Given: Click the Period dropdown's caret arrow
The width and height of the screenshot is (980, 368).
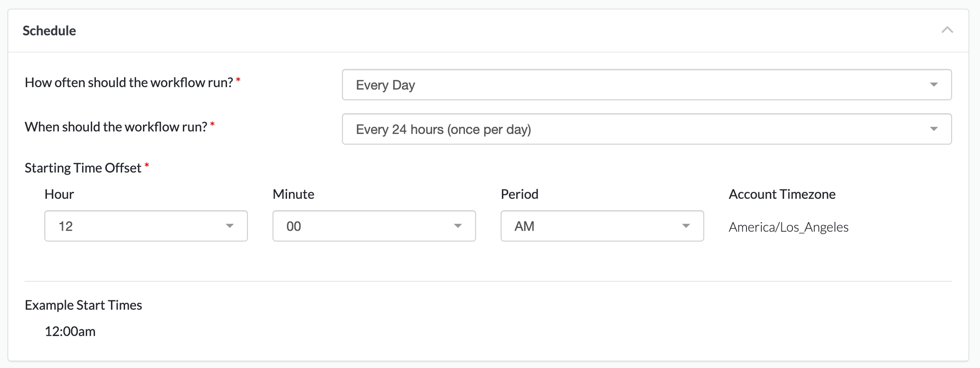Looking at the screenshot, I should 686,226.
